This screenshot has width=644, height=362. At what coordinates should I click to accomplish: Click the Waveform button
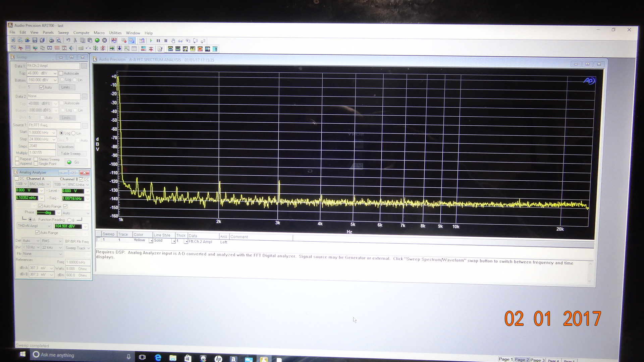(x=66, y=147)
